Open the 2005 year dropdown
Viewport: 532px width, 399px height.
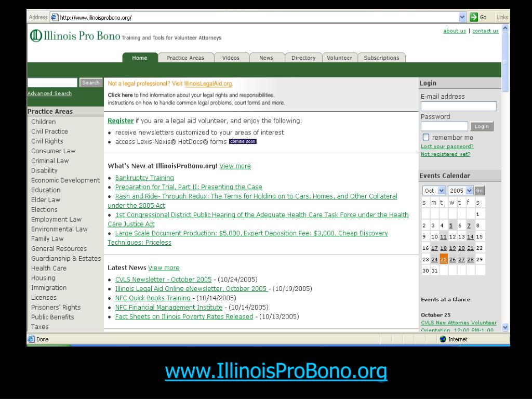point(469,191)
